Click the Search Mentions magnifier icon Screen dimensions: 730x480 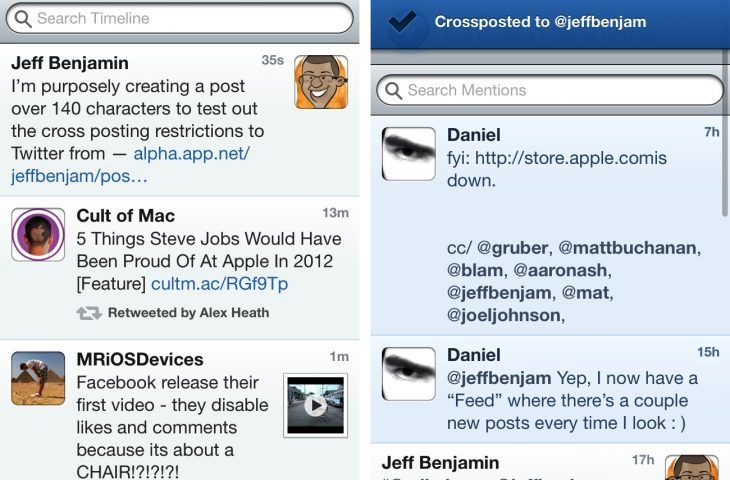tap(393, 90)
